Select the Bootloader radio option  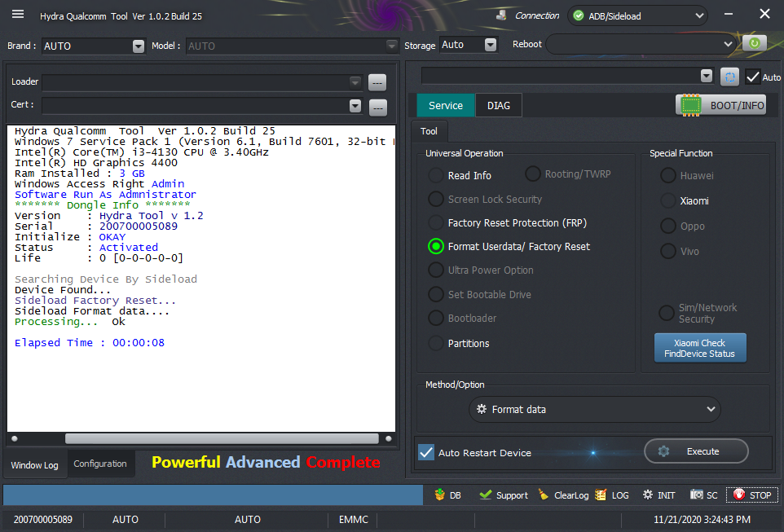(x=436, y=318)
